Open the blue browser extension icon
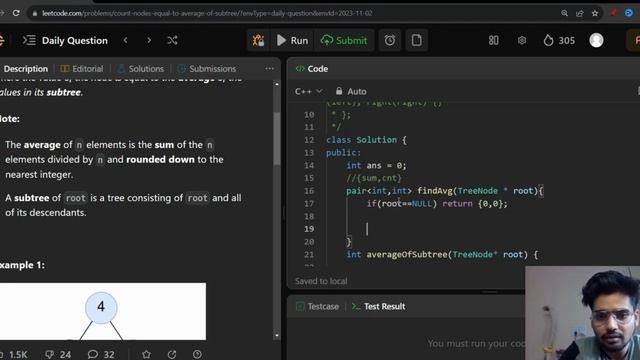The image size is (640, 360). (x=629, y=13)
